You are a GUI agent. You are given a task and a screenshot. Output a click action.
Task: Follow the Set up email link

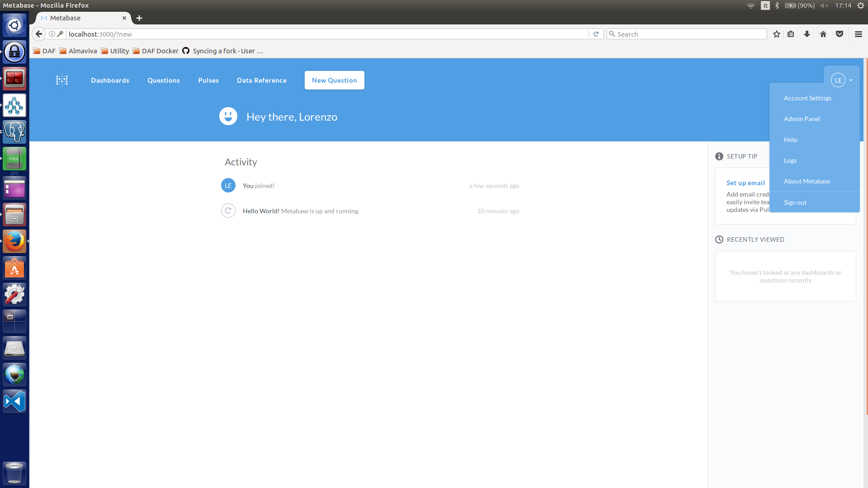pyautogui.click(x=745, y=183)
